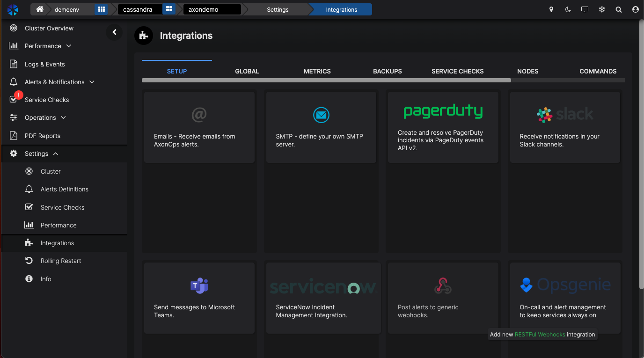Click the Settings gear icon
The height and width of the screenshot is (358, 644).
(14, 153)
